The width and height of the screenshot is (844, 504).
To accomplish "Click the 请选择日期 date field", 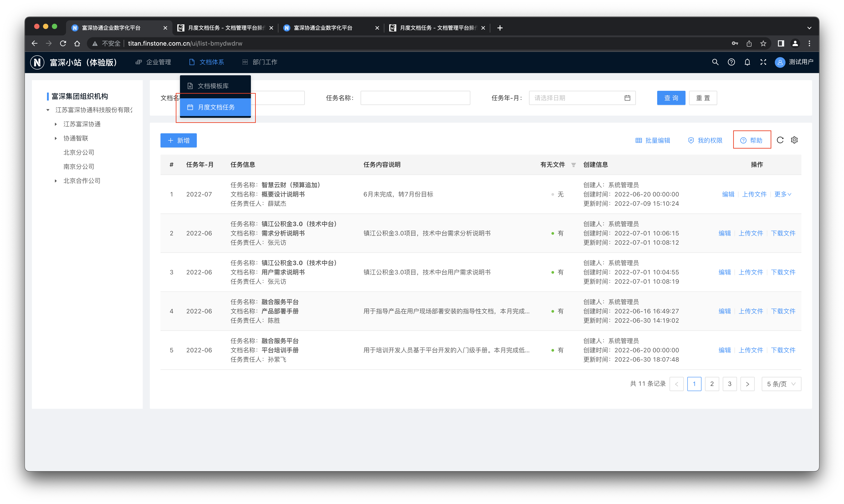I will 582,98.
